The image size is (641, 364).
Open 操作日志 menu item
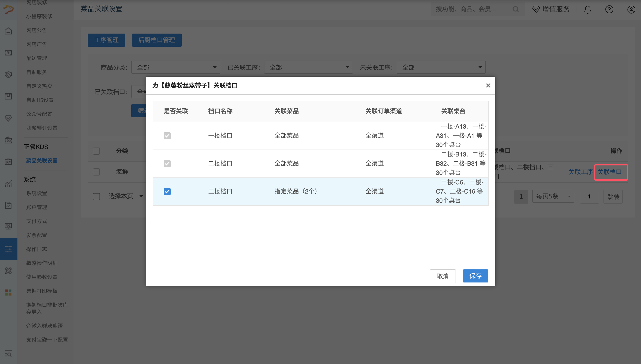click(x=36, y=249)
